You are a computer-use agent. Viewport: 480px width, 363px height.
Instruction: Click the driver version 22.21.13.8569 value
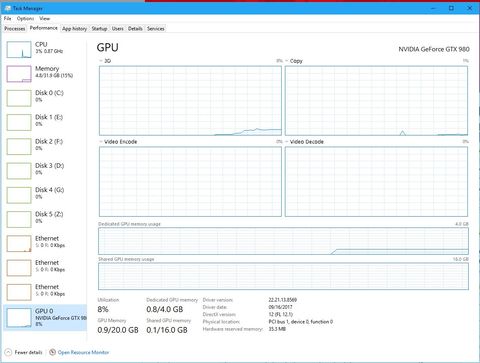tap(283, 300)
